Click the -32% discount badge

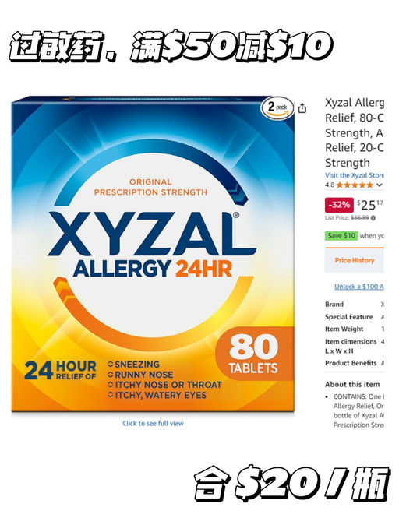[339, 205]
